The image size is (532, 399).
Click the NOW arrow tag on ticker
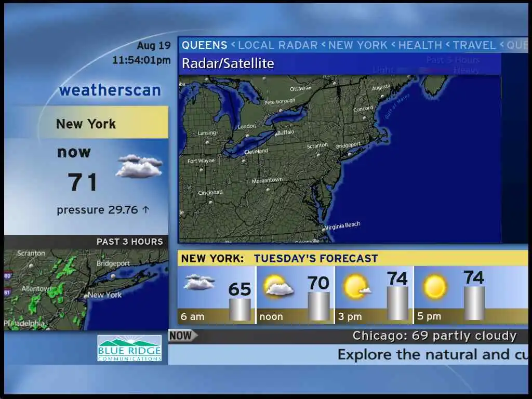click(183, 336)
